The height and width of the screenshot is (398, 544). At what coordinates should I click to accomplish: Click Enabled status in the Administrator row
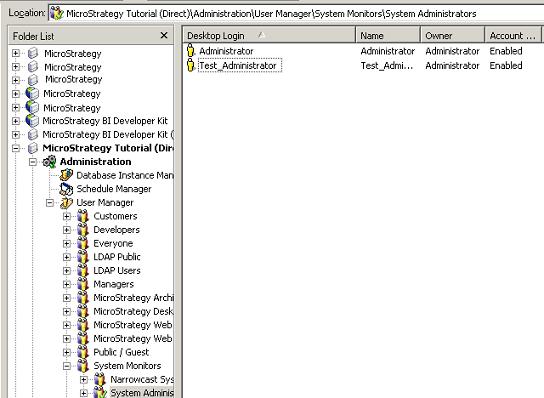coord(506,51)
